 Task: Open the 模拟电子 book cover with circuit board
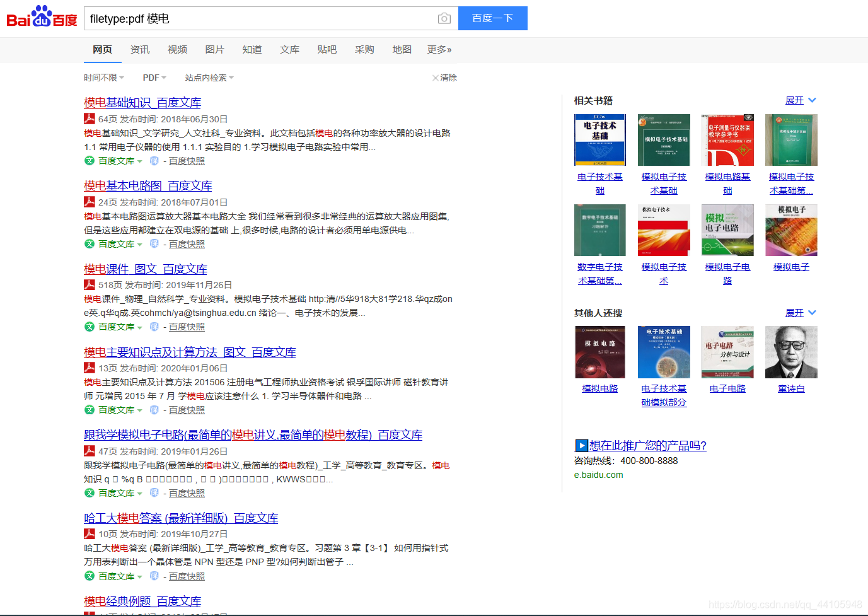pos(791,230)
